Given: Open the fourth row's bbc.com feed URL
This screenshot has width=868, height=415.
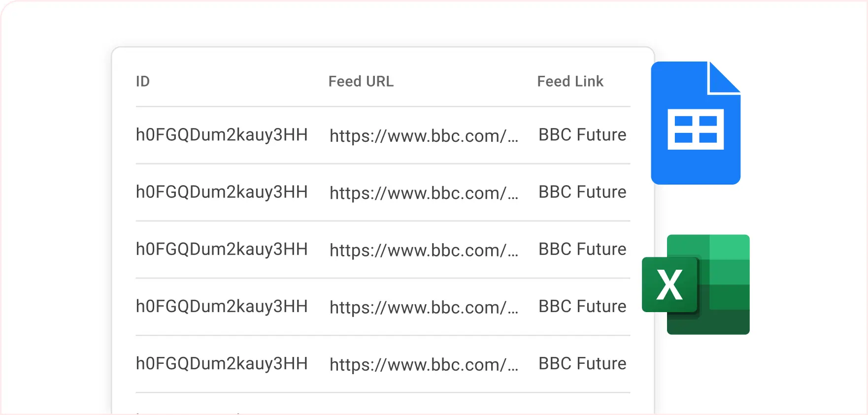Looking at the screenshot, I should (x=424, y=307).
